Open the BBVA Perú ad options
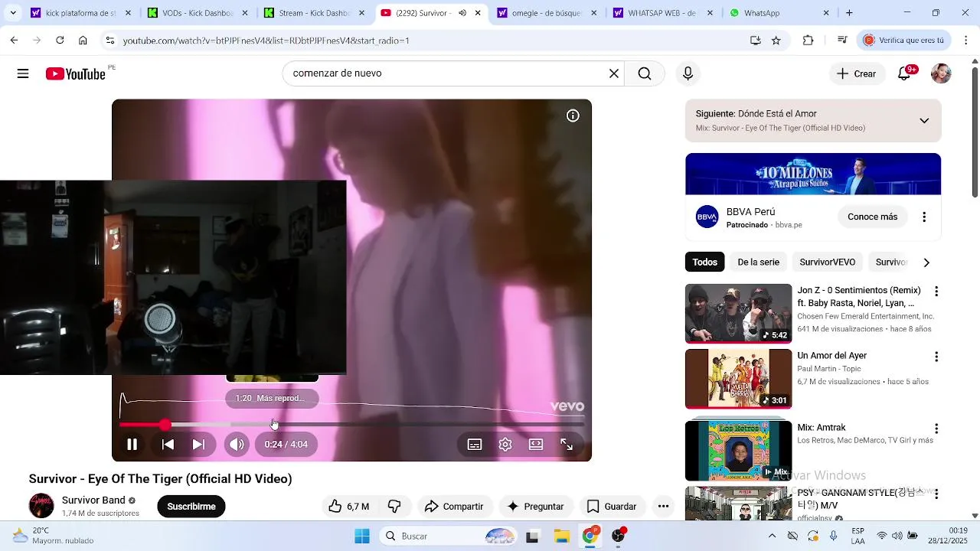This screenshot has height=551, width=980. pyautogui.click(x=924, y=217)
